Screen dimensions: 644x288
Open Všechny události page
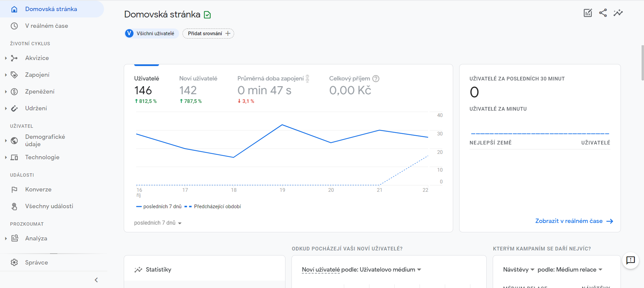(x=49, y=206)
